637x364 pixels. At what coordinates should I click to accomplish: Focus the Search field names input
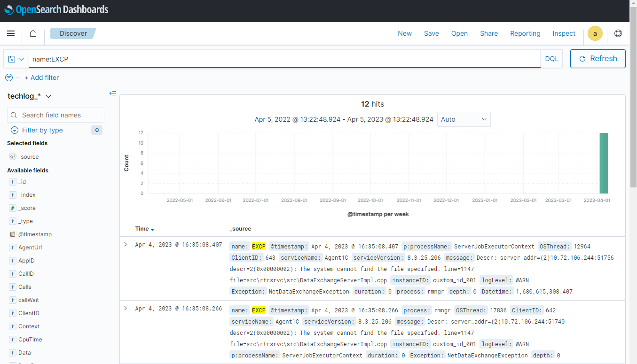click(56, 115)
